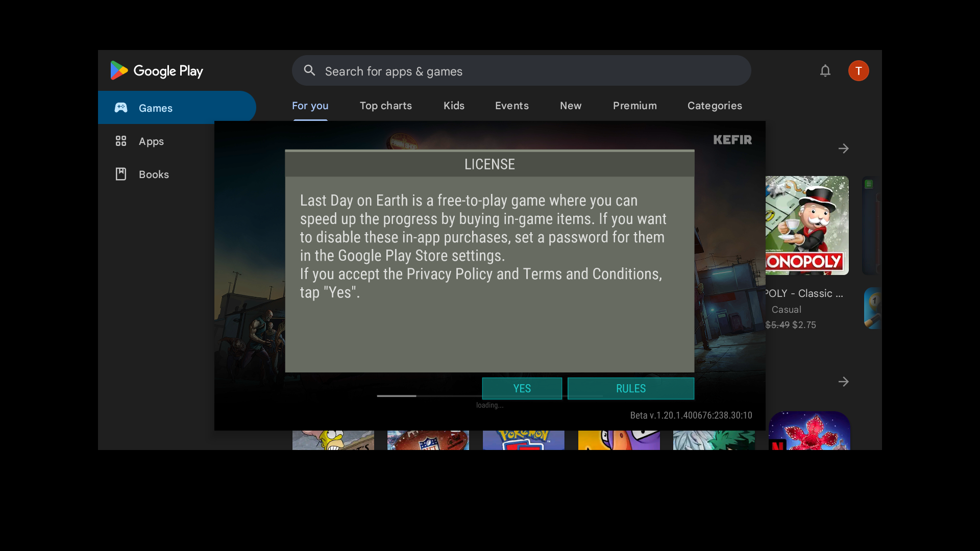The image size is (980, 551).
Task: Switch to the Top charts tab
Action: 385,106
